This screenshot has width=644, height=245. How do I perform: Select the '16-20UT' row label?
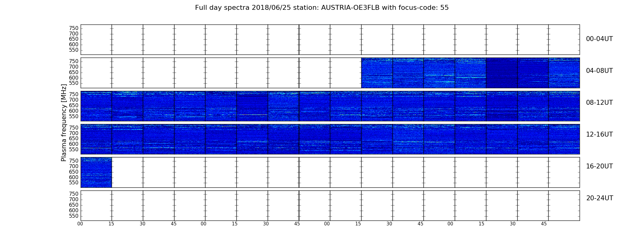tap(599, 166)
